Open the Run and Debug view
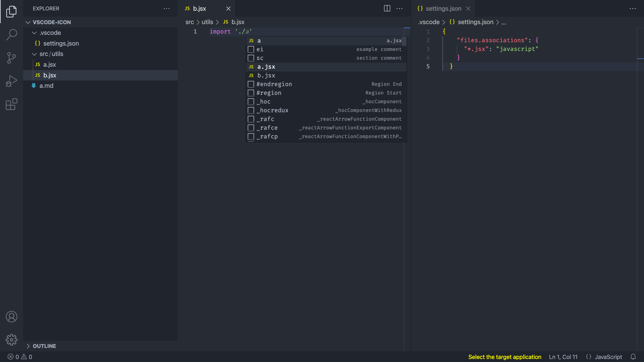This screenshot has height=362, width=644. pos(11,81)
